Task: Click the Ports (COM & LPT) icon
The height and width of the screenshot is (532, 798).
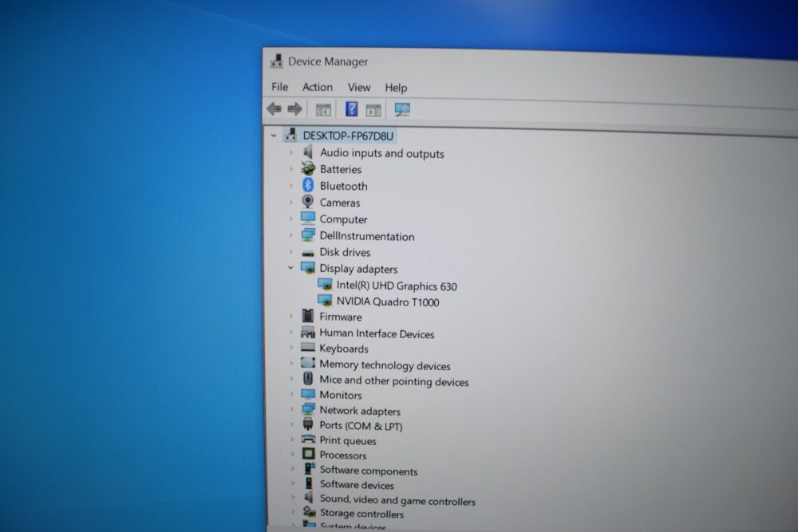Action: pos(308,424)
